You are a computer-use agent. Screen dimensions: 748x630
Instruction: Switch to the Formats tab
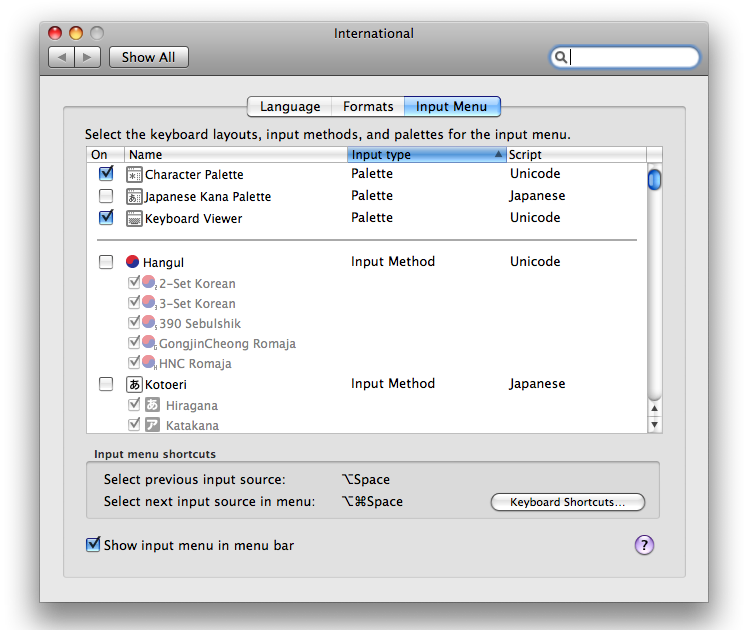tap(368, 106)
